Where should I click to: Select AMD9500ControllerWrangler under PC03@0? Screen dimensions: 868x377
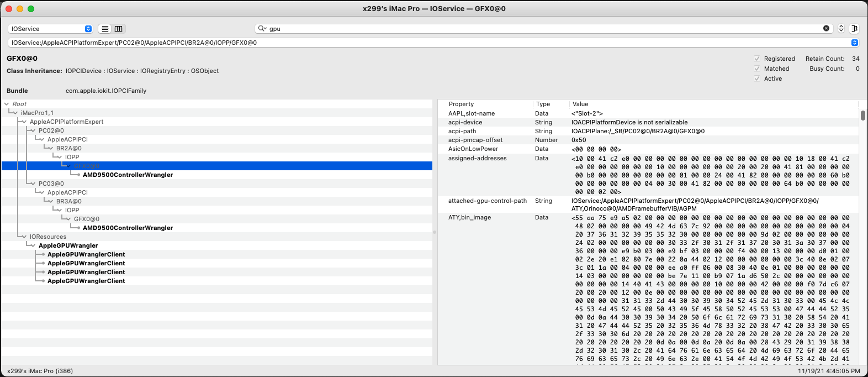pyautogui.click(x=128, y=228)
